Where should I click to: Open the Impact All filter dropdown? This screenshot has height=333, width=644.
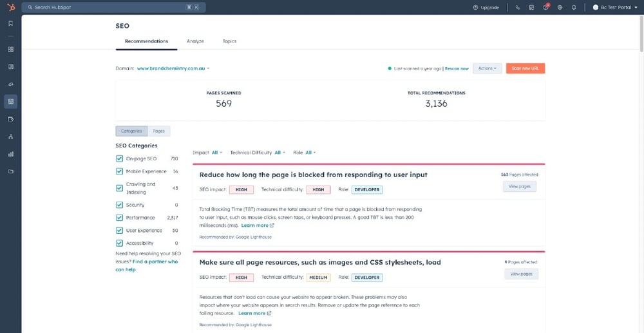tap(217, 153)
